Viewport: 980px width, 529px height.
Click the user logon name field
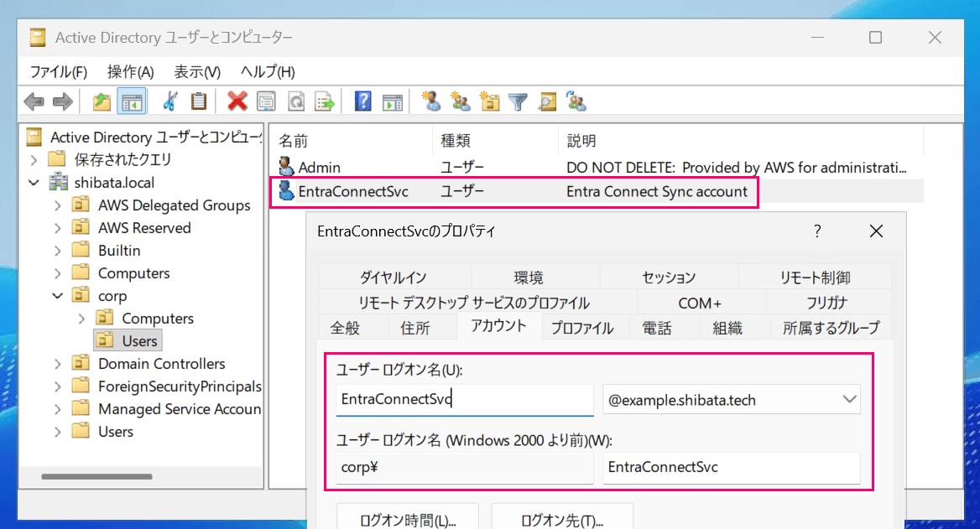pyautogui.click(x=465, y=399)
